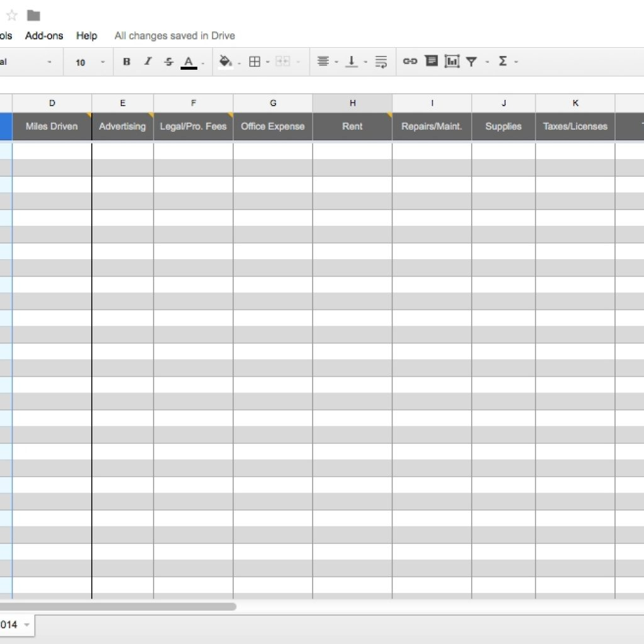
Task: Select the 'Repairs/Maint.' header cell
Action: pos(432,126)
